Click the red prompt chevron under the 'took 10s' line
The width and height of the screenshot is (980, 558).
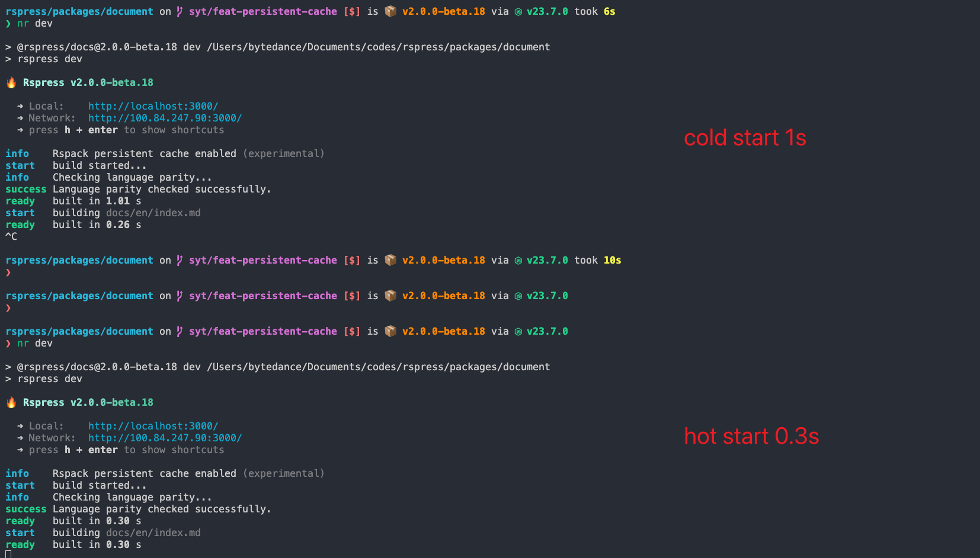click(x=8, y=272)
